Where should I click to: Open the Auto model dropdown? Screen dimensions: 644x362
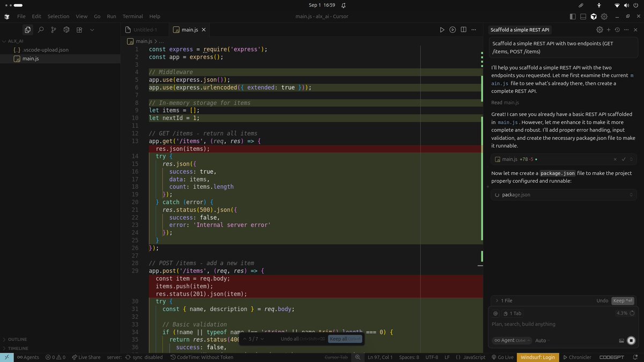coord(541,341)
